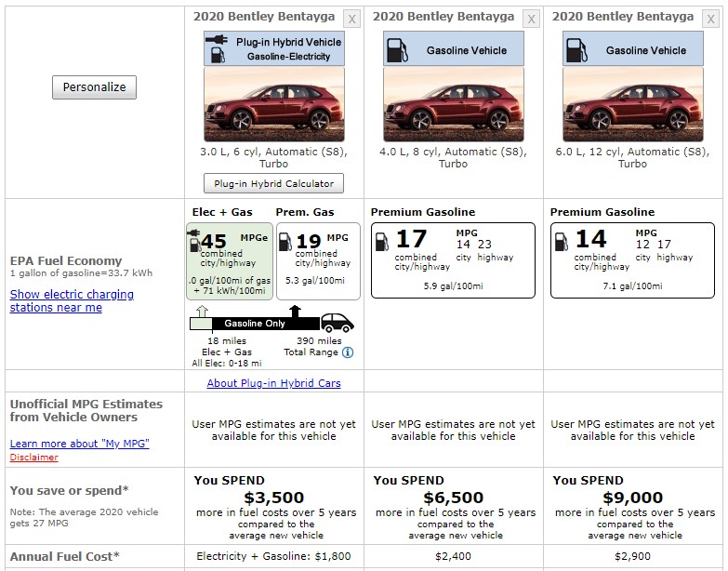Click the 7.1 gal/100mi text
This screenshot has width=728, height=571.
point(633,285)
